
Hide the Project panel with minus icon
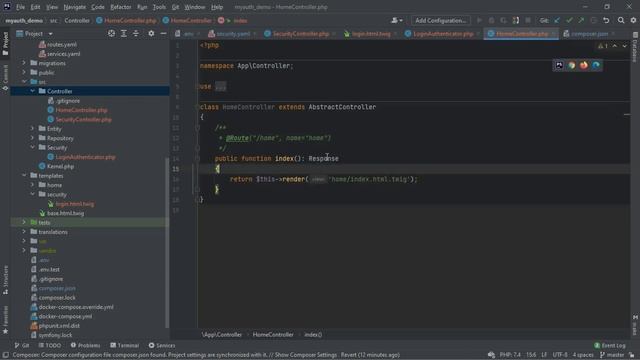pyautogui.click(x=163, y=33)
